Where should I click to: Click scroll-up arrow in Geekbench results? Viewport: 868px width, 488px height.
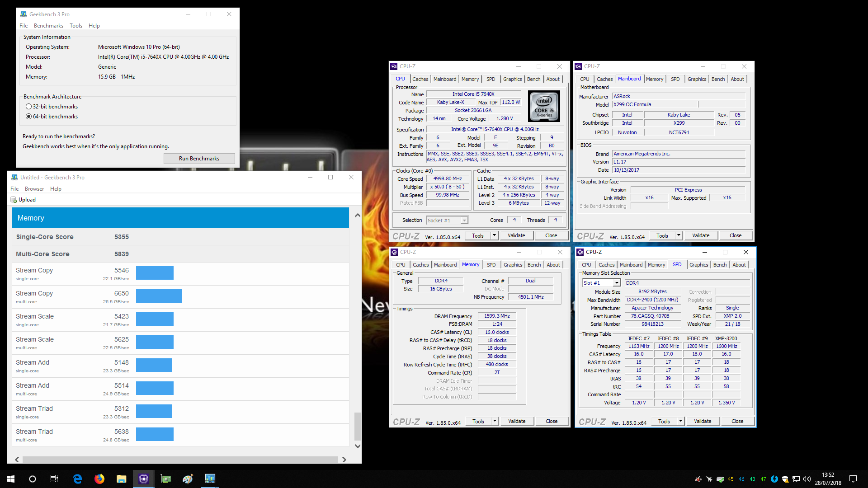358,216
